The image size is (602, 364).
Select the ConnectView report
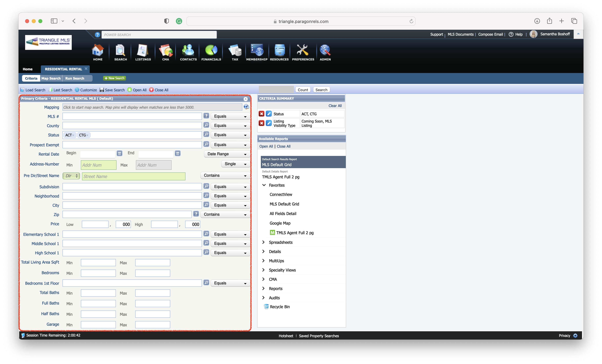point(281,195)
